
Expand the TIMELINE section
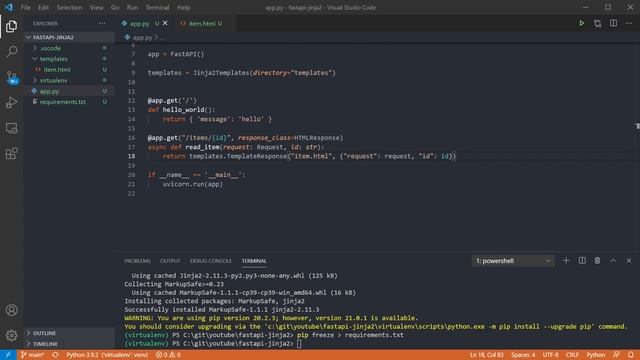click(69, 344)
